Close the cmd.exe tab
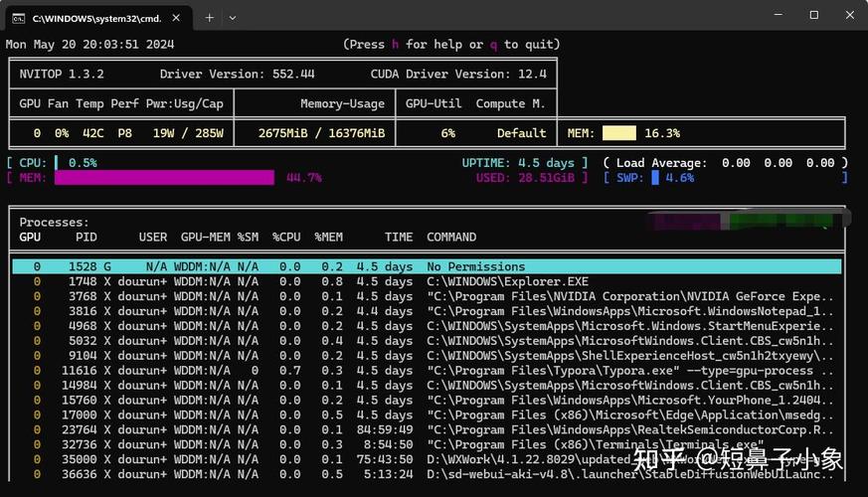The width and height of the screenshot is (868, 497). tap(177, 18)
